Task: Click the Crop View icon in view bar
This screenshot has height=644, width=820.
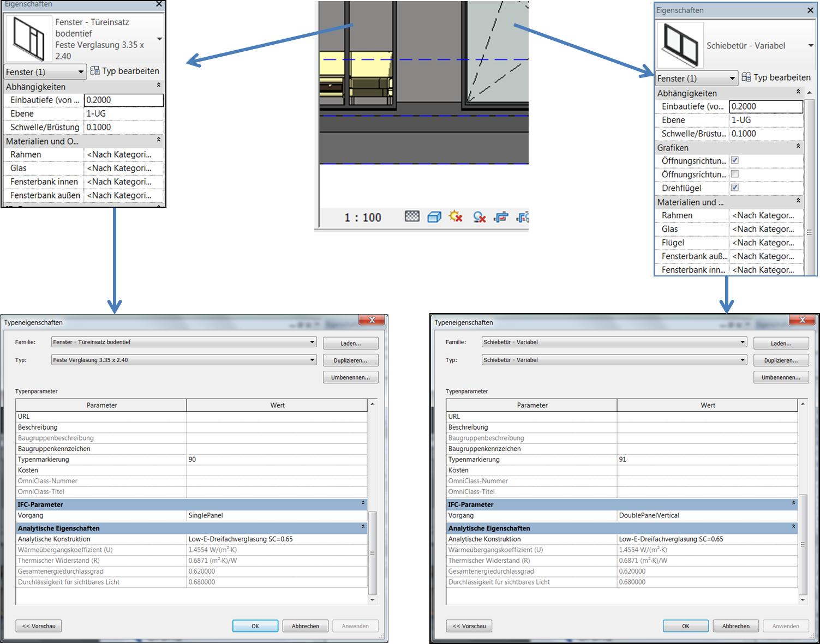Action: 501,217
